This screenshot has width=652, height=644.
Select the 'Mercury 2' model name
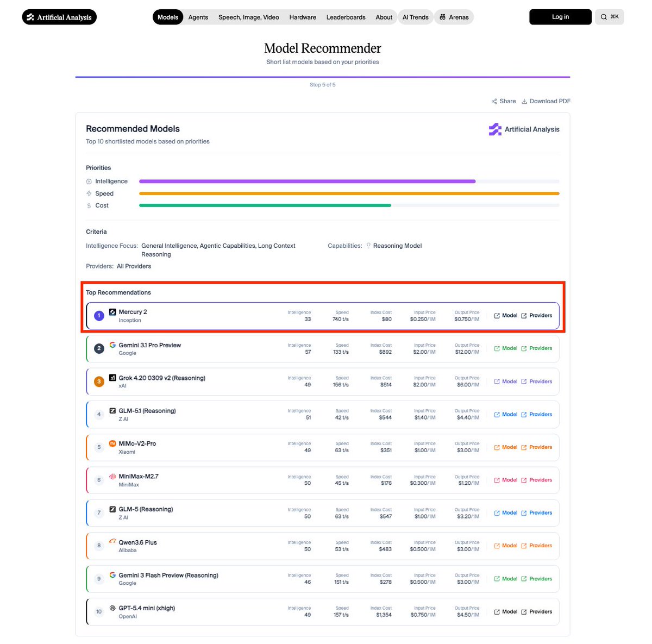[133, 312]
